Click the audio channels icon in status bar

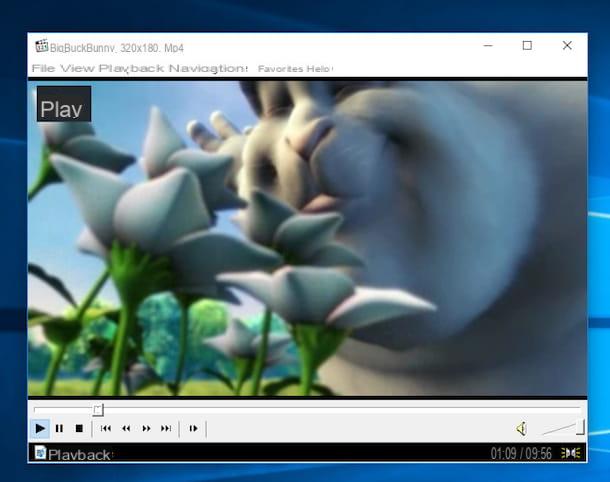pyautogui.click(x=570, y=453)
